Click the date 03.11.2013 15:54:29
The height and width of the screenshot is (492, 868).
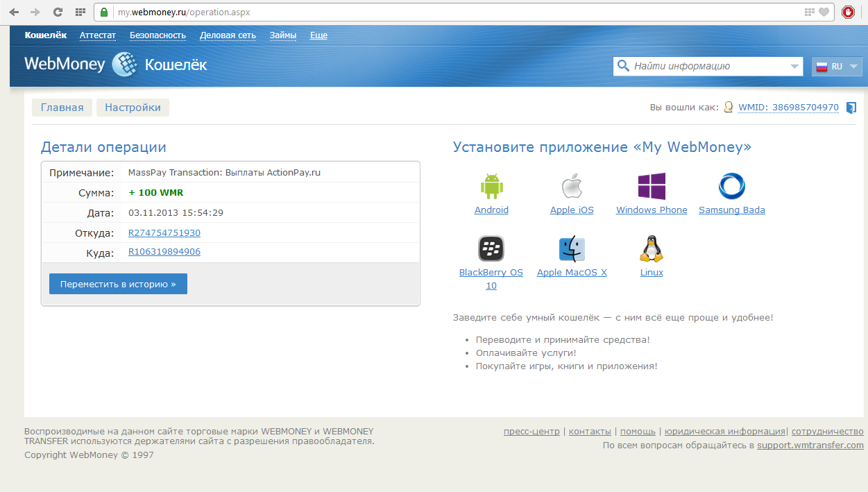coord(176,213)
